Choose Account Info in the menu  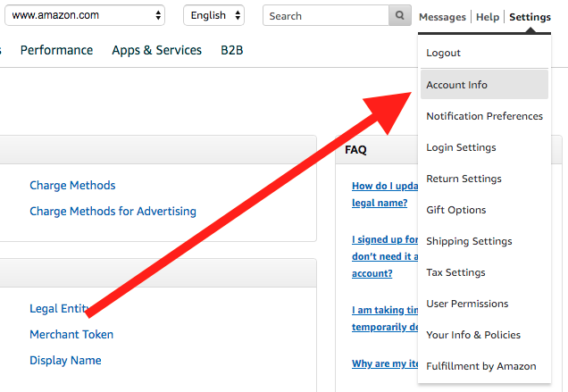[x=456, y=85]
